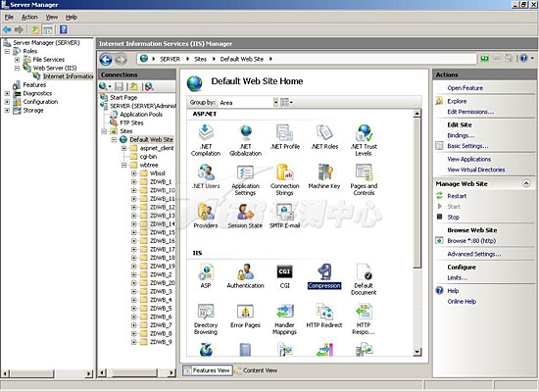Screen dimensions: 539x392
Task: Open the .NET Compilation feature
Action: (x=206, y=140)
